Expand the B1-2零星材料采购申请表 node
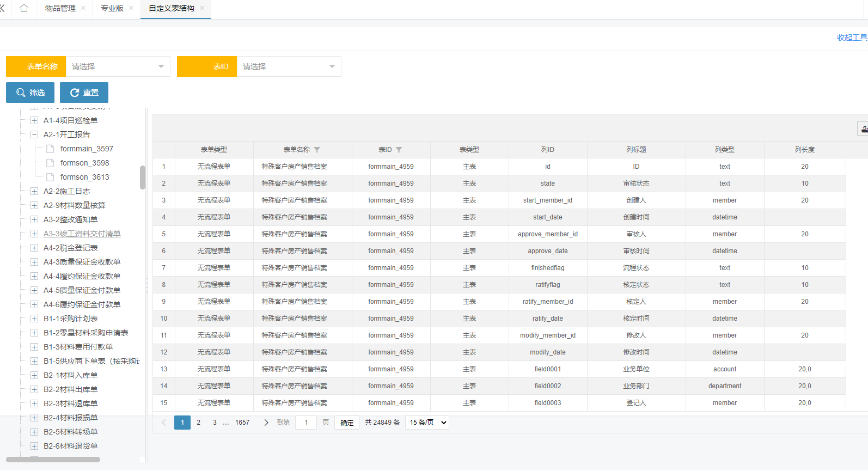Viewport: 868px width, 471px height. click(x=34, y=333)
